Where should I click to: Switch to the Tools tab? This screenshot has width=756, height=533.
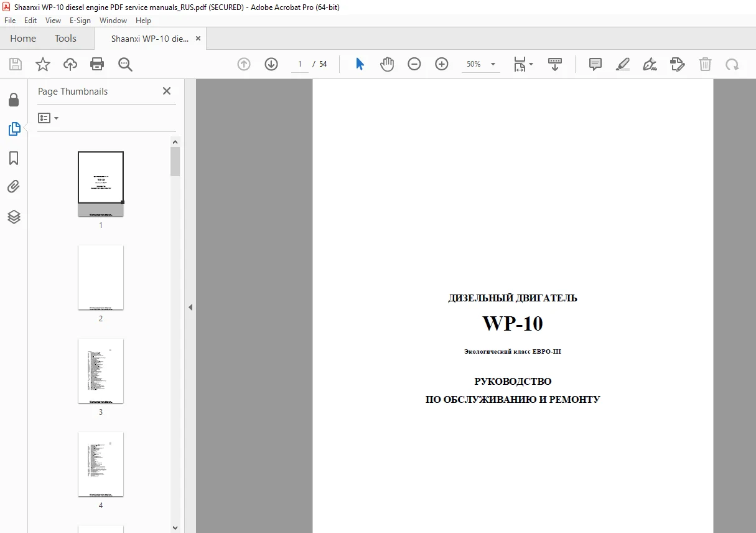[x=65, y=39]
